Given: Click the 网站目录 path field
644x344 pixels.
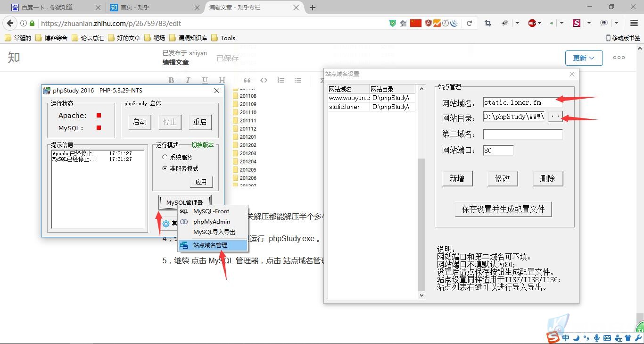Looking at the screenshot, I should click(x=514, y=116).
